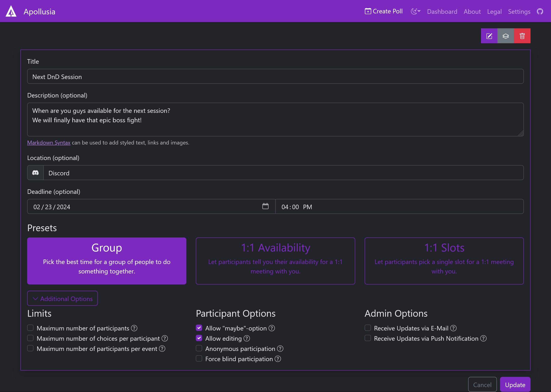The width and height of the screenshot is (551, 392).
Task: Go to Dashboard in navigation bar
Action: [442, 12]
